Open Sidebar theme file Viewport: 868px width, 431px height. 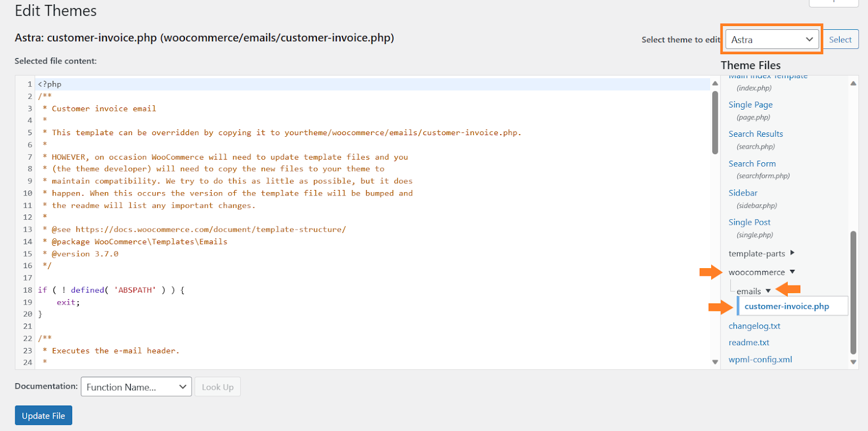click(743, 193)
